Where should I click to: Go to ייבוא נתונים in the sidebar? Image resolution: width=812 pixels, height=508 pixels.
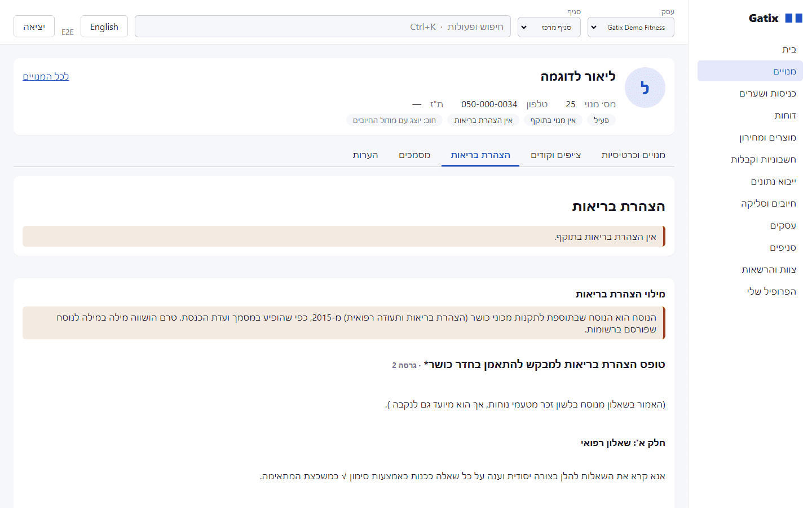click(750, 182)
